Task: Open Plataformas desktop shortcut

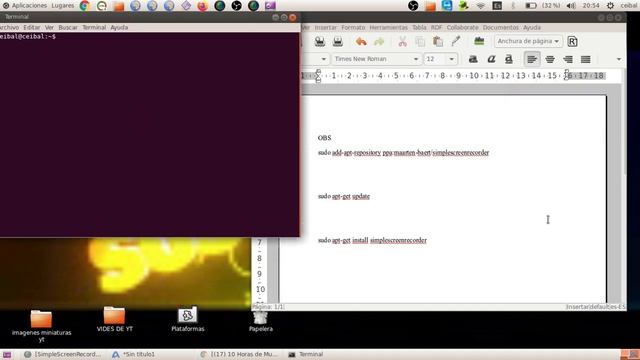Action: point(187,319)
